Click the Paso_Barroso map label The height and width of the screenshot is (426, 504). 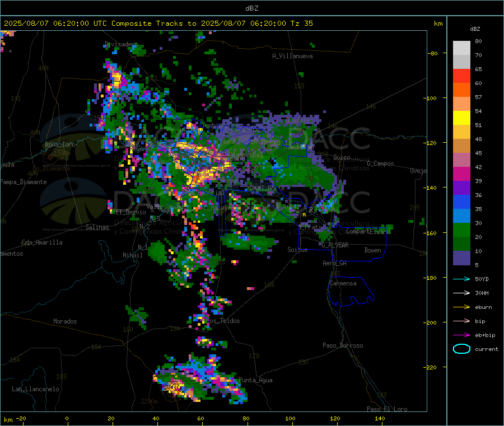tap(343, 345)
